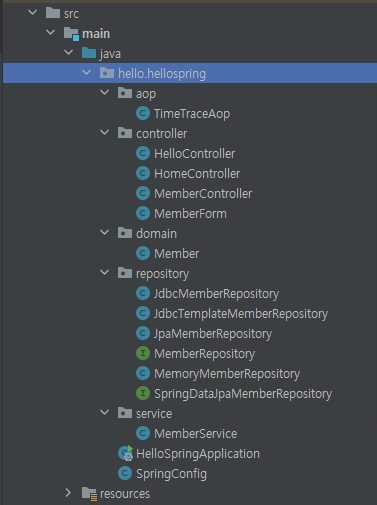Screen dimensions: 377x505
Task: Collapse the domain package chevron
Action: [105, 233]
